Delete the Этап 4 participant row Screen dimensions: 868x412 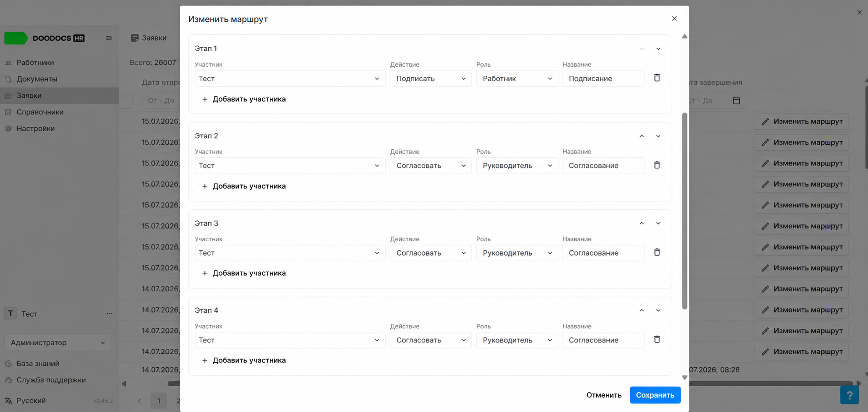pyautogui.click(x=657, y=340)
